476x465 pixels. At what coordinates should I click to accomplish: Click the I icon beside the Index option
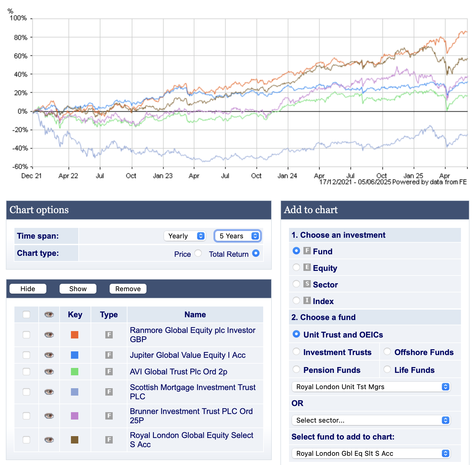(x=307, y=300)
